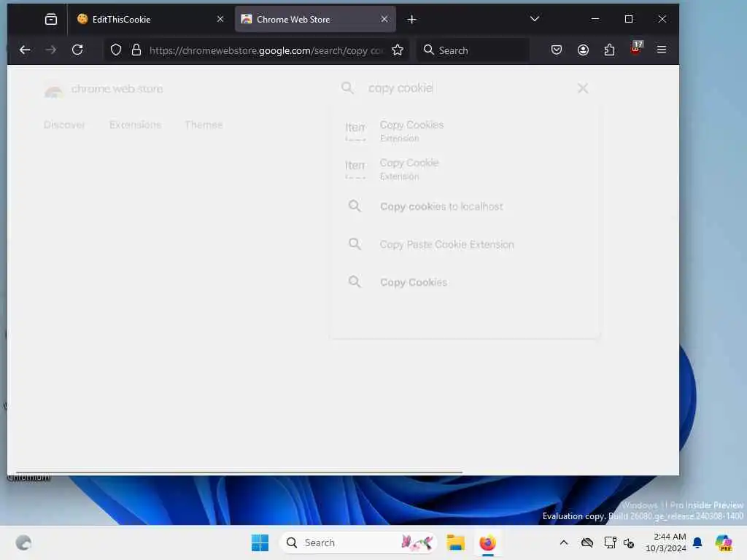Viewport: 747px width, 560px height.
Task: Open the Firefox application hamburger menu
Action: 661,50
